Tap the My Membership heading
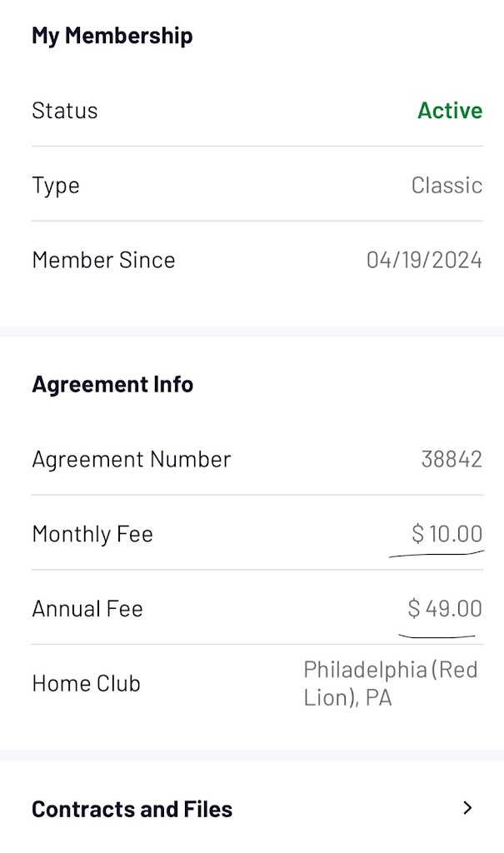The width and height of the screenshot is (504, 853). 112,36
